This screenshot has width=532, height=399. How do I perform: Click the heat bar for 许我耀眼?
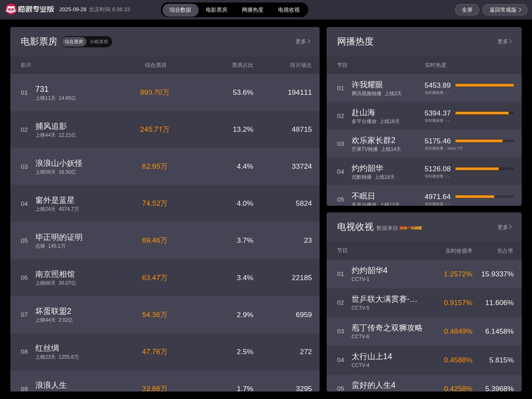[x=484, y=85]
